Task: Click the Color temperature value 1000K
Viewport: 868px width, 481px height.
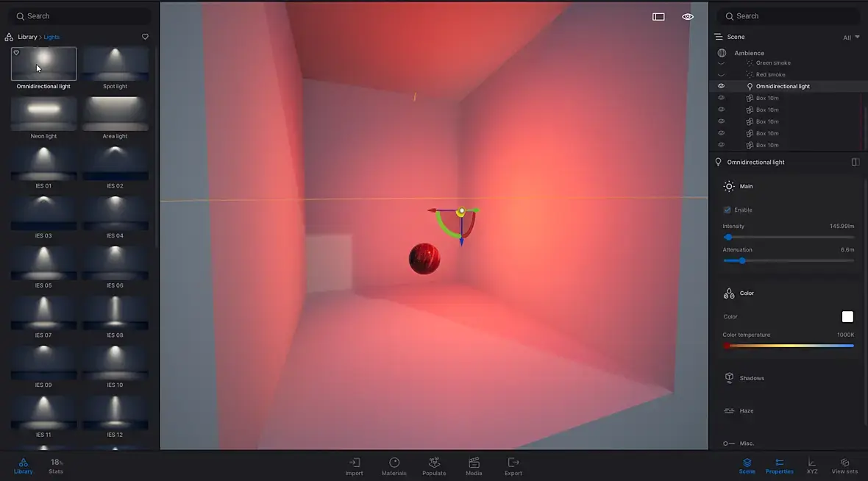Action: (x=845, y=335)
